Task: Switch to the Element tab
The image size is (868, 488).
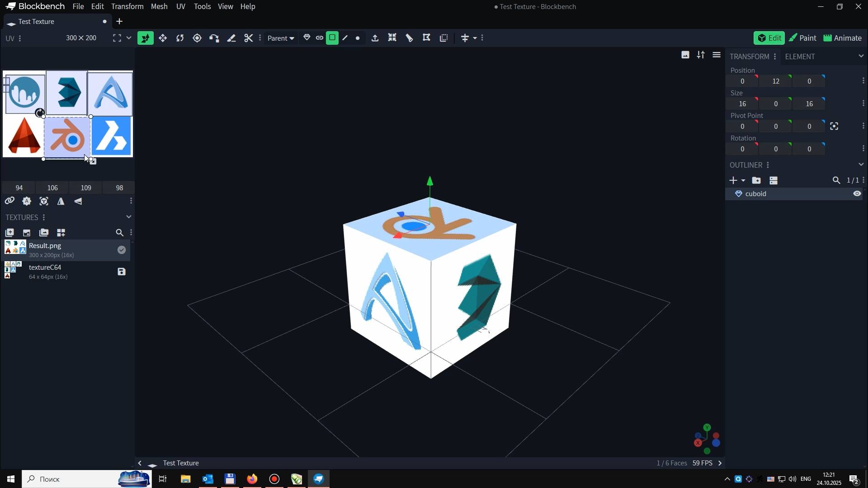Action: pyautogui.click(x=800, y=56)
